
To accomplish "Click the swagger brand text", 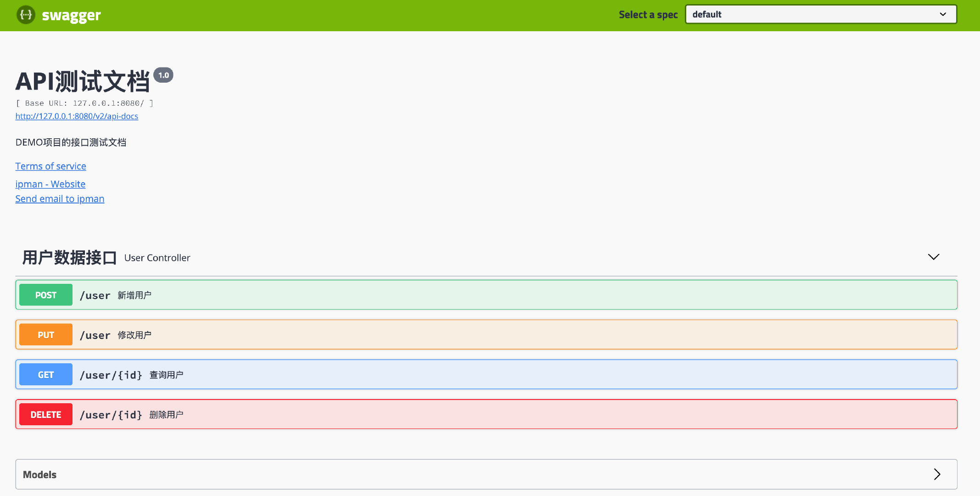I will point(71,16).
